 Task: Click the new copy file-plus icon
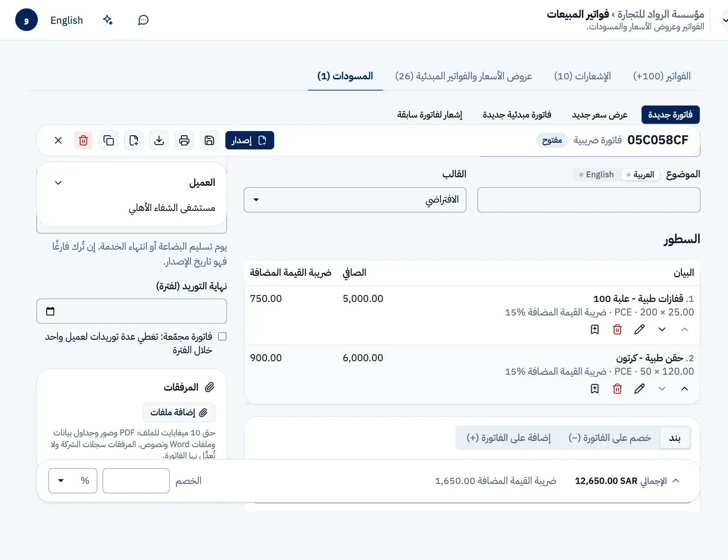[134, 140]
